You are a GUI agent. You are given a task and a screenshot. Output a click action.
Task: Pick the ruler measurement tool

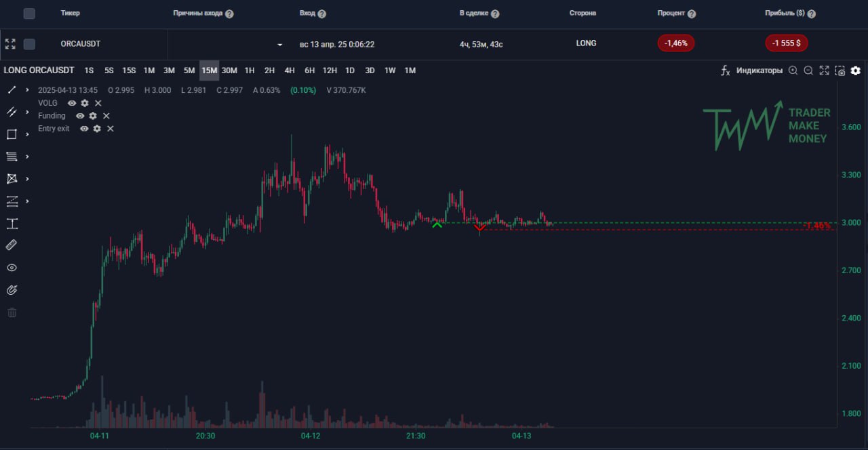click(x=12, y=245)
